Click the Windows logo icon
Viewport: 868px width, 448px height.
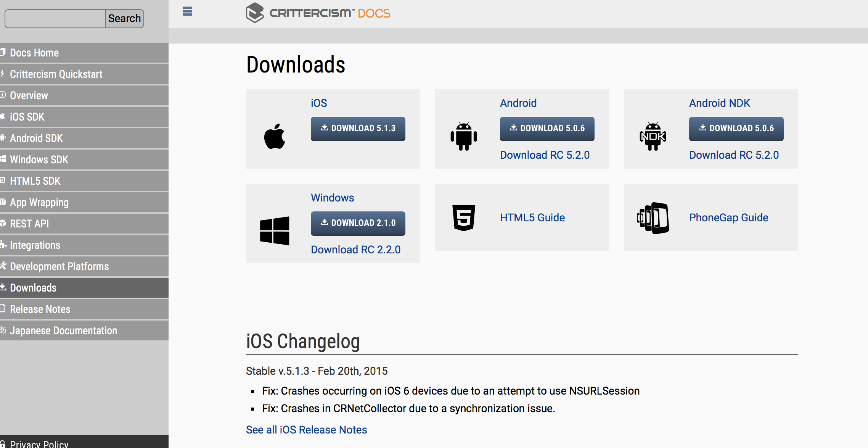tap(275, 231)
